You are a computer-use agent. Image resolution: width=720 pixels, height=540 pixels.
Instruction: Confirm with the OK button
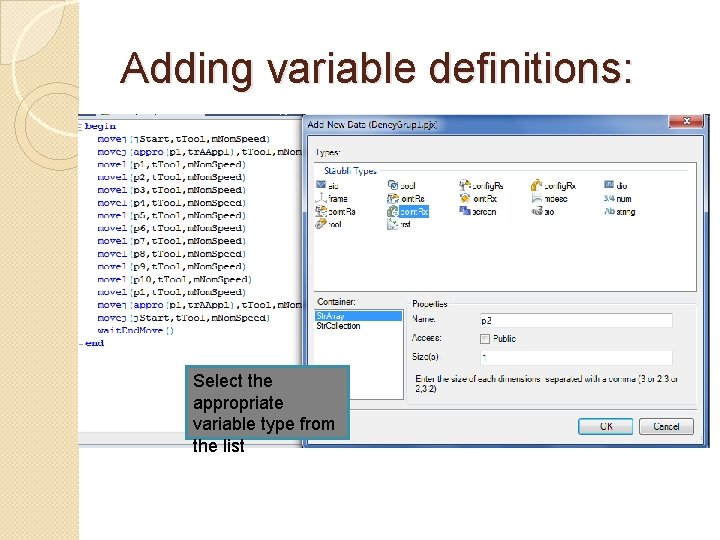(606, 427)
